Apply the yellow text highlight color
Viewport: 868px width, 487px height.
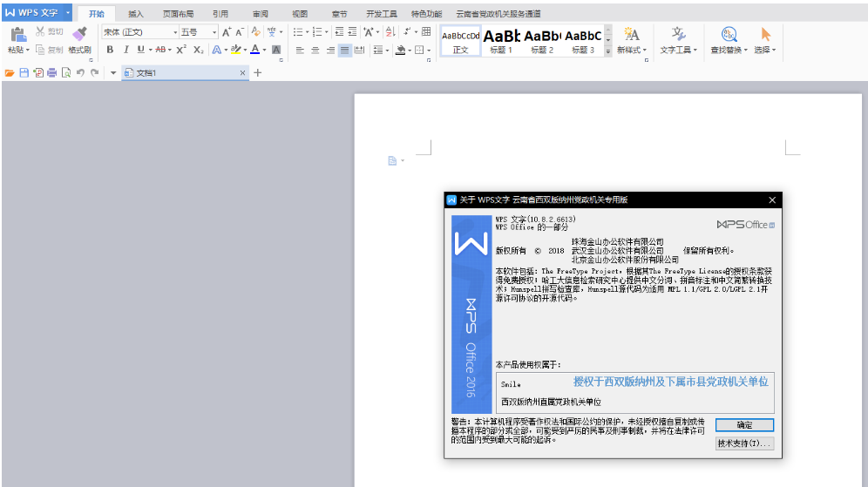click(x=236, y=50)
